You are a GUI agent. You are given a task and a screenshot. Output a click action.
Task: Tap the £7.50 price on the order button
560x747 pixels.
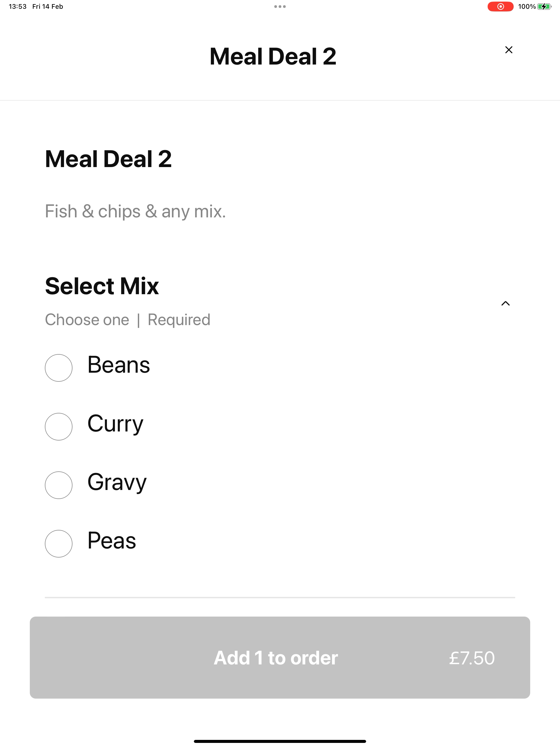point(471,658)
